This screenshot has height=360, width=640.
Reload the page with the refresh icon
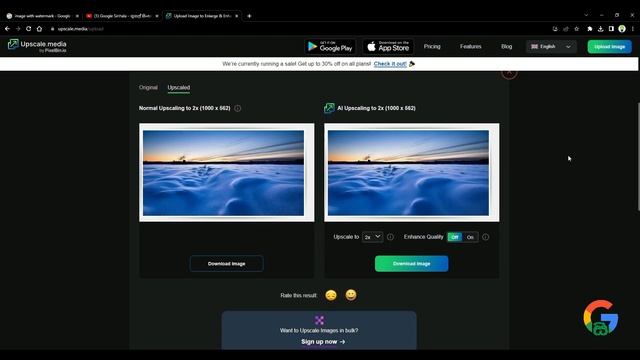click(29, 29)
